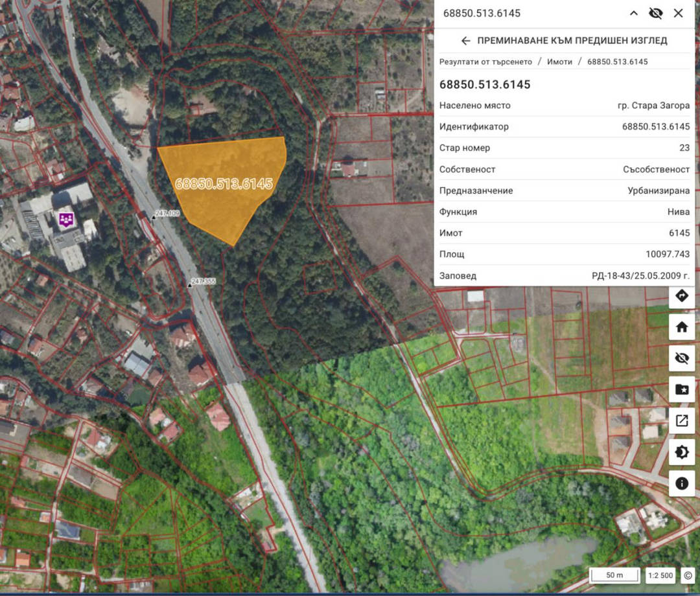Open the 1:2 500 map scale selector
Screen dimensions: 700x596
point(660,575)
